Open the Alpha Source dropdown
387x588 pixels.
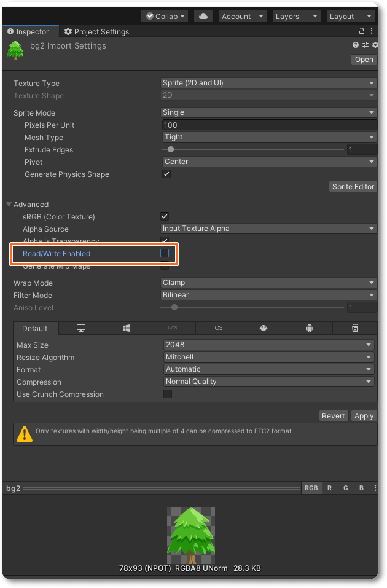268,229
